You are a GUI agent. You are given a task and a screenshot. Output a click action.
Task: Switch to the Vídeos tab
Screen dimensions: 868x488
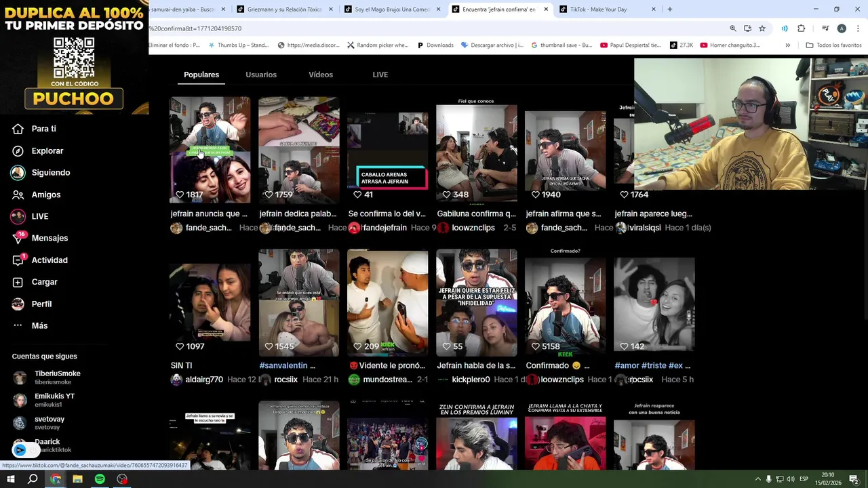point(321,75)
